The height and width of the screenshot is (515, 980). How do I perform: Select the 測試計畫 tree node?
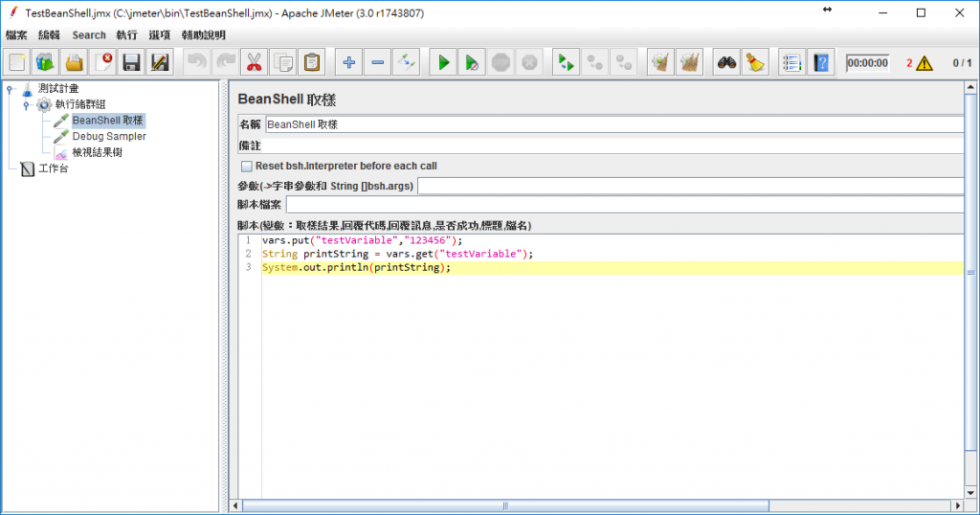pos(58,89)
